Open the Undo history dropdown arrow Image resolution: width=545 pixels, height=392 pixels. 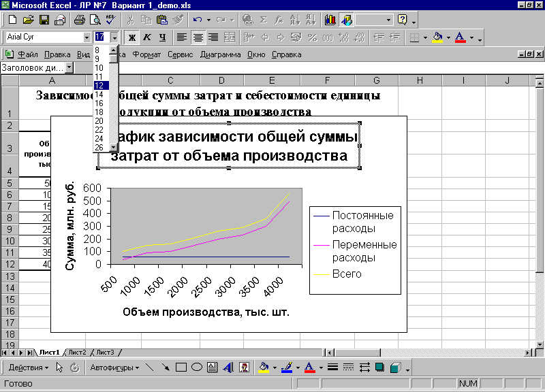(208, 20)
